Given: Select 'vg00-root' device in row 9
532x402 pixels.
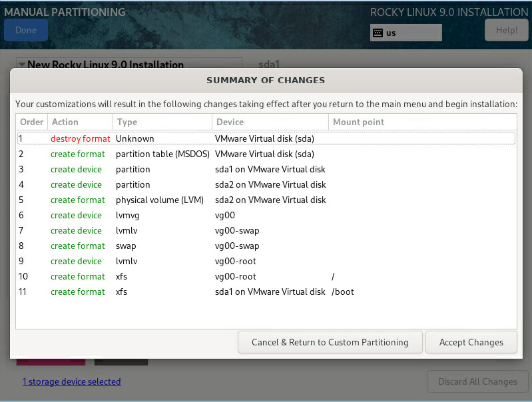Looking at the screenshot, I should click(236, 261).
